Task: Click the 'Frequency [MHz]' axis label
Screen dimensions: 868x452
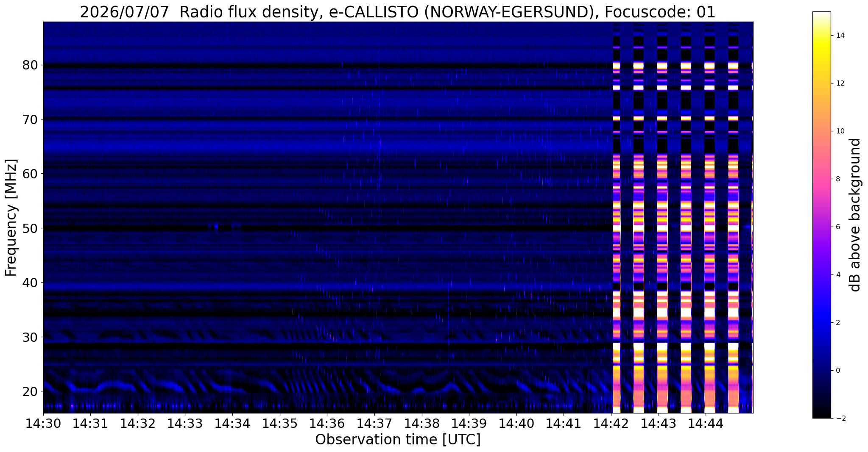Action: pyautogui.click(x=11, y=217)
